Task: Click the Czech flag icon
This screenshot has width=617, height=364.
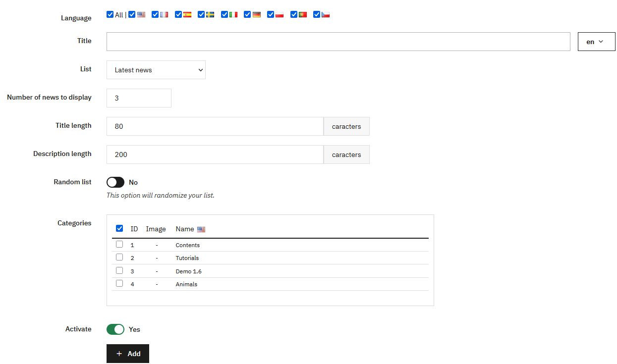Action: click(326, 15)
